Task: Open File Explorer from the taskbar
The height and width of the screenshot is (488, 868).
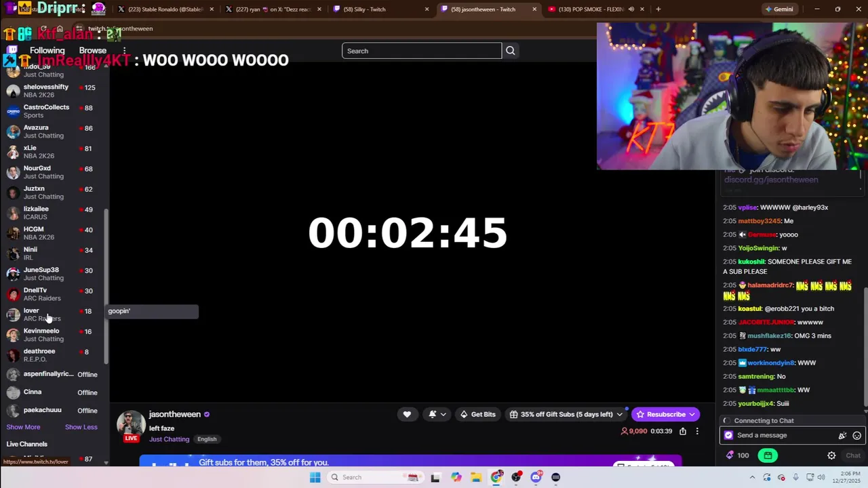Action: [476, 477]
